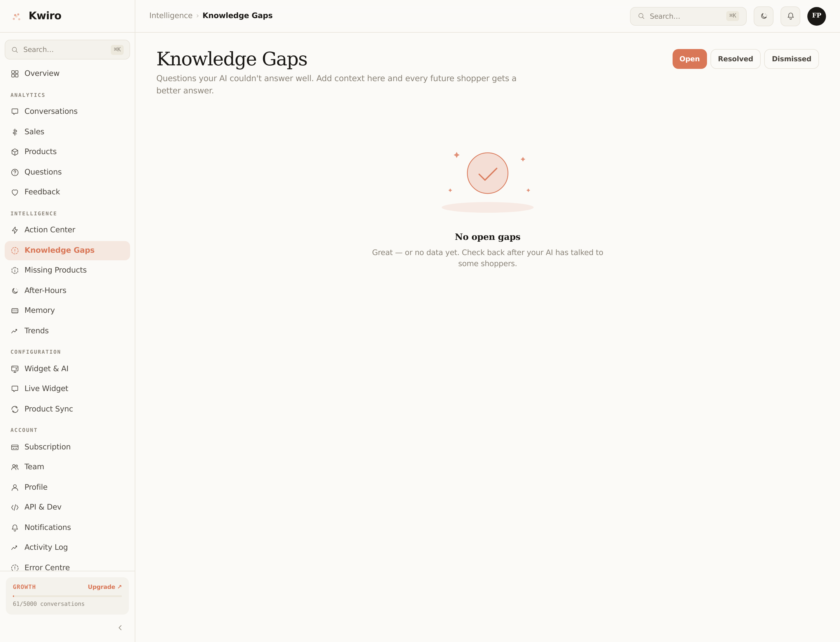
Task: Go to Product Sync settings
Action: pos(67,409)
